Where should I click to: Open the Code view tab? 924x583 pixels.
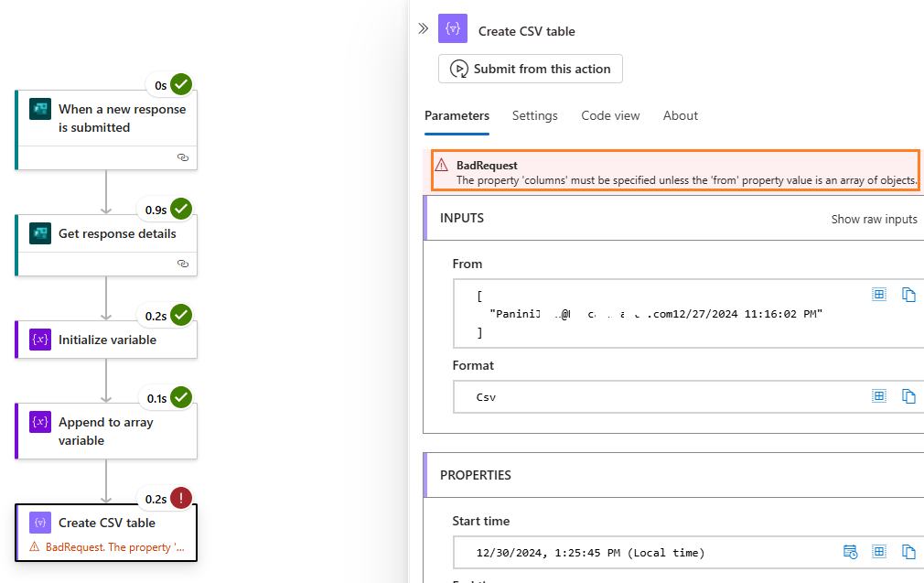point(610,115)
